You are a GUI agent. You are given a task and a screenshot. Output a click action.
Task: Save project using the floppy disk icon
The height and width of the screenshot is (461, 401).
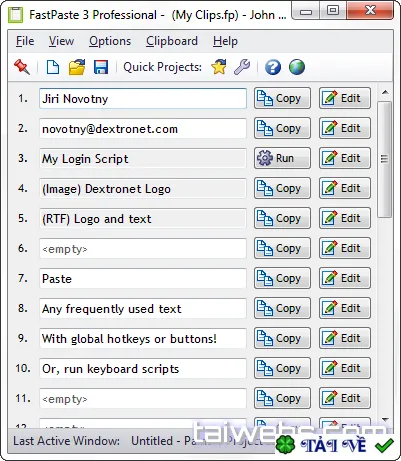pos(101,67)
